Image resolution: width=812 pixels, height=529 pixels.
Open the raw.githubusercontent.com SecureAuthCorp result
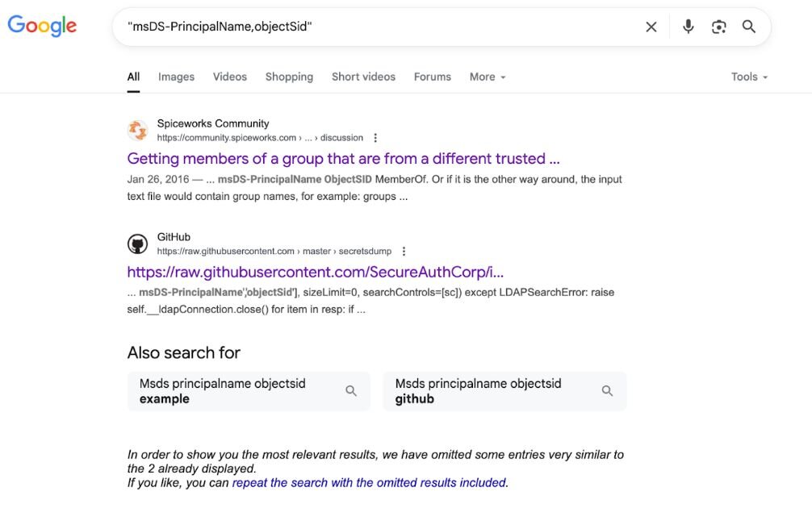pos(316,272)
